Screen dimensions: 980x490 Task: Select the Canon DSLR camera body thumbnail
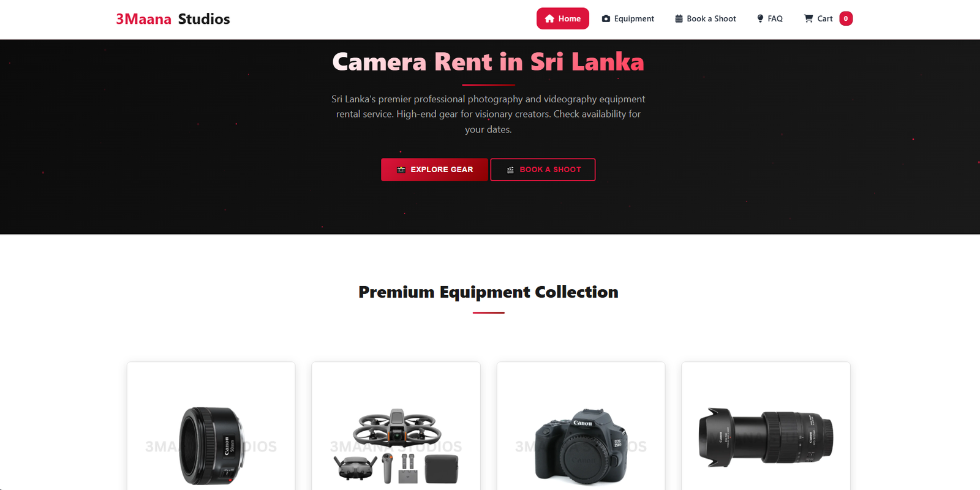pos(581,445)
